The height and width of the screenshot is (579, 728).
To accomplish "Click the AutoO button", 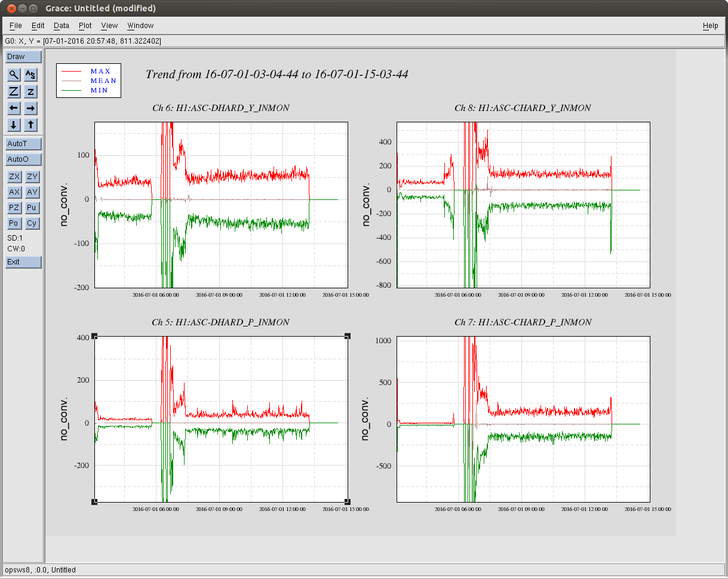I will point(23,159).
